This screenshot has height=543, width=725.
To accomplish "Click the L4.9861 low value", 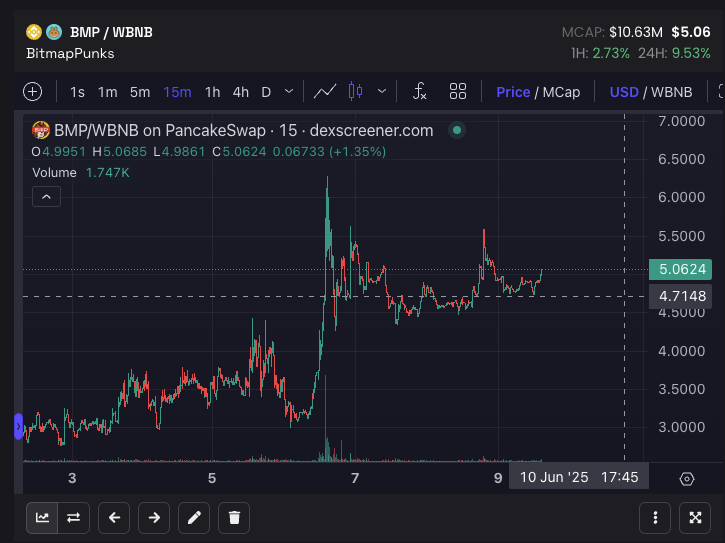I will tap(179, 152).
